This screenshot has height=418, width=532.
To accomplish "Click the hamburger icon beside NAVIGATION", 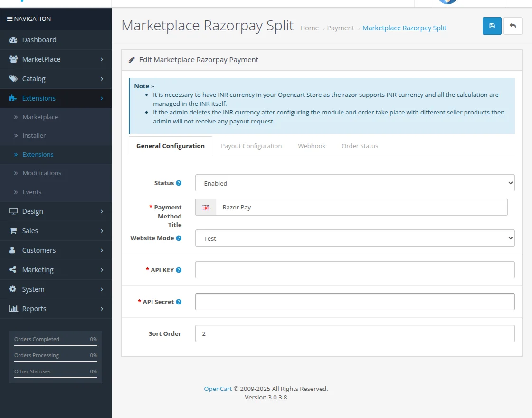I will pyautogui.click(x=9, y=19).
